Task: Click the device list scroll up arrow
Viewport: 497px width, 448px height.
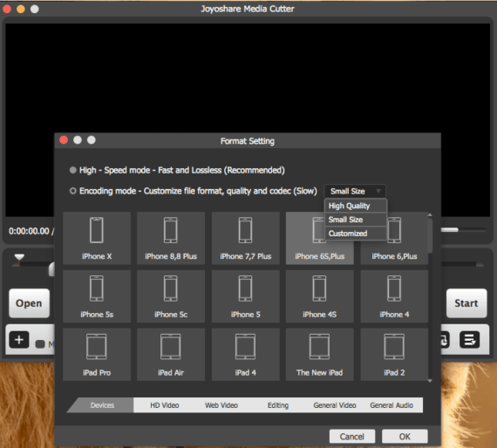Action: click(x=430, y=215)
